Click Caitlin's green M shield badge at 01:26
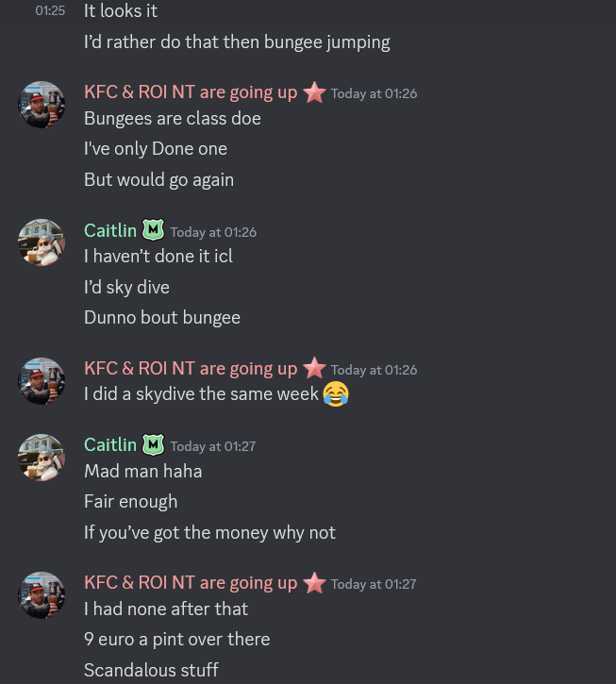 153,230
